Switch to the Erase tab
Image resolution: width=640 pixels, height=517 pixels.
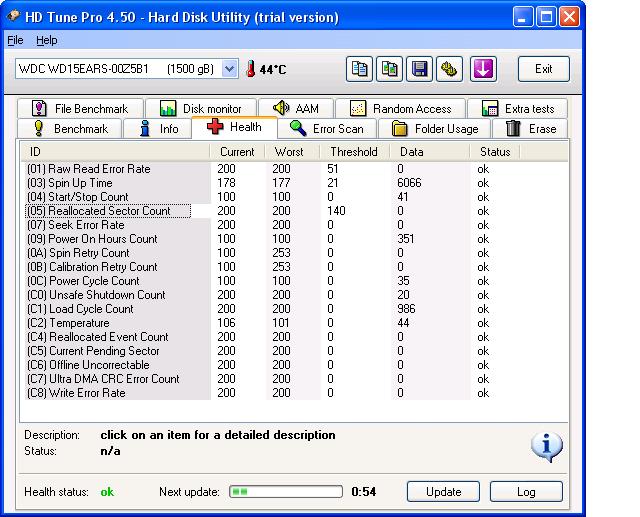[530, 129]
